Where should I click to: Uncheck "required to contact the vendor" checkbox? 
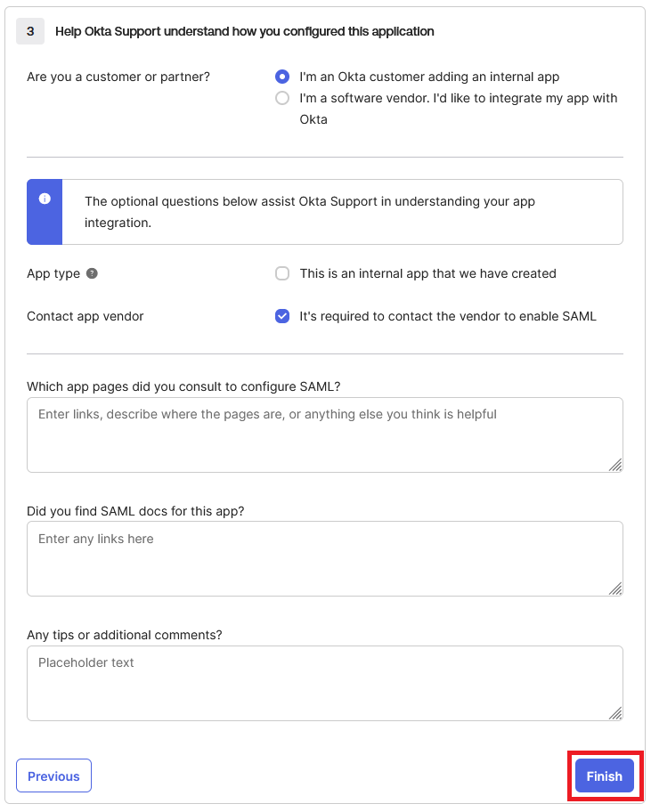282,316
